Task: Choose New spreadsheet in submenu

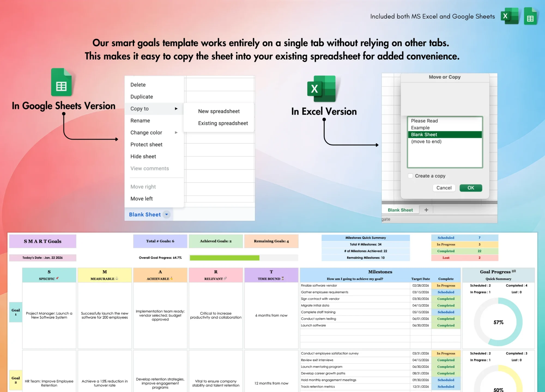Action: (x=219, y=111)
